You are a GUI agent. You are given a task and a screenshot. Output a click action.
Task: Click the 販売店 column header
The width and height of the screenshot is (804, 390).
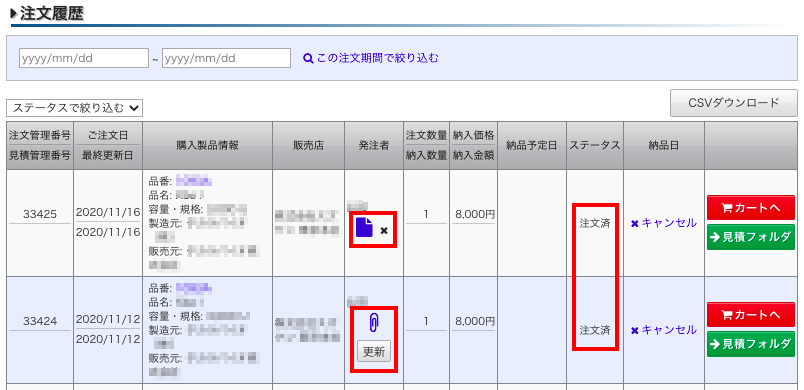click(309, 146)
